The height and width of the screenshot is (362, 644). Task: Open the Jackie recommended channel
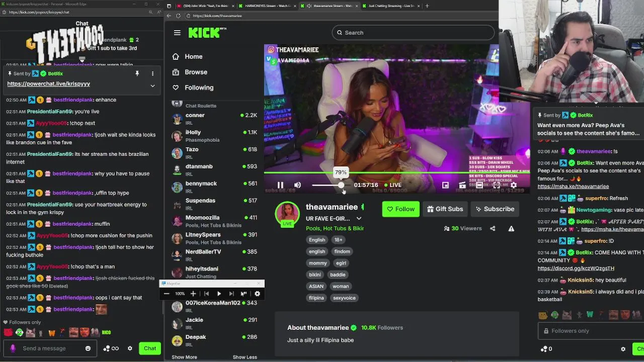tap(214, 323)
